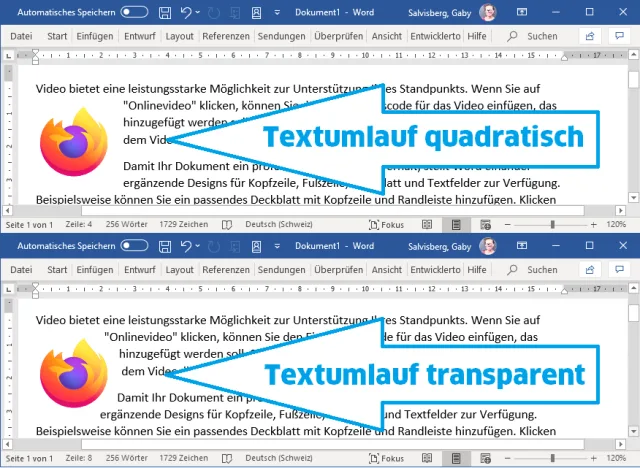This screenshot has height=468, width=640.
Task: Open Start tab in bottom window
Action: [57, 270]
